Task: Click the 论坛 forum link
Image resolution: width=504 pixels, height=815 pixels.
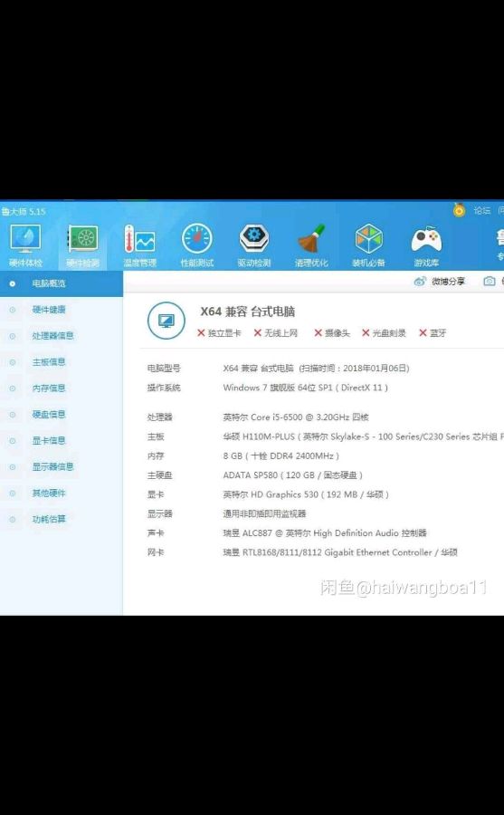Action: tap(481, 210)
